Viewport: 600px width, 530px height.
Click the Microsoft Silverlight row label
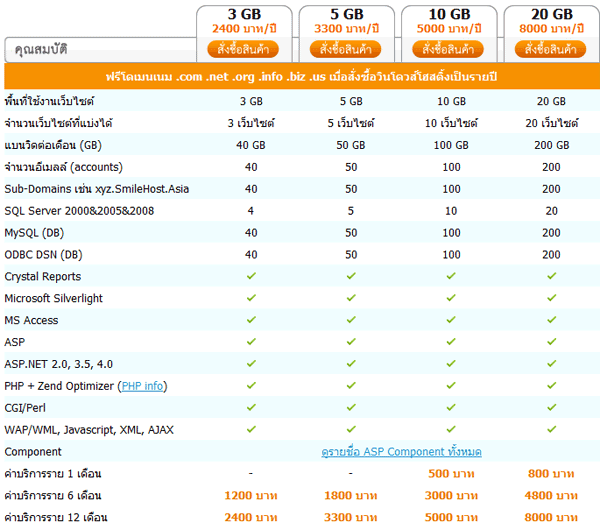(x=54, y=298)
